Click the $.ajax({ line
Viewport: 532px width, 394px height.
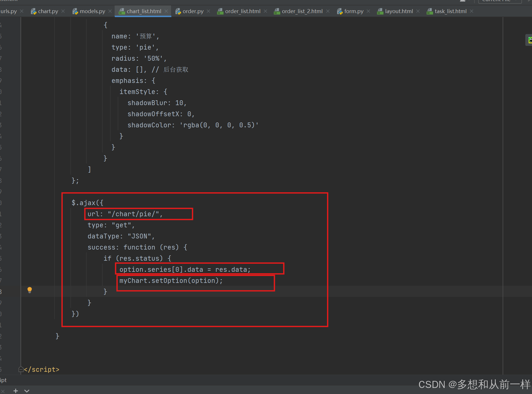pyautogui.click(x=88, y=203)
